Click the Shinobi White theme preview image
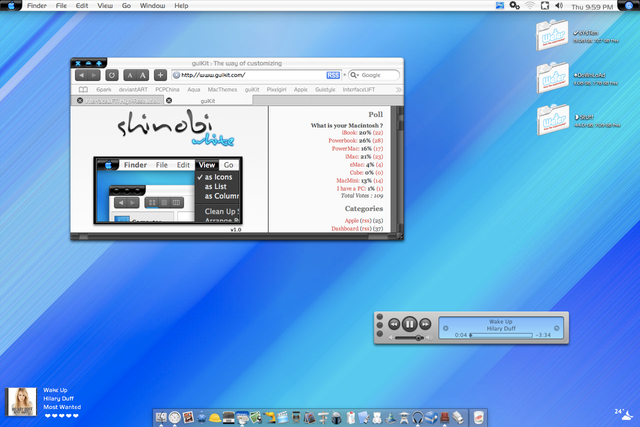 168,190
